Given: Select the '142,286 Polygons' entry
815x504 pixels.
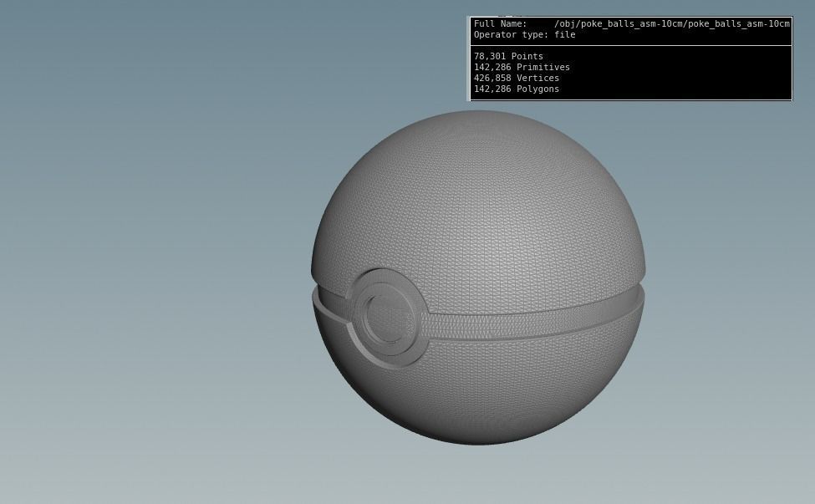Looking at the screenshot, I should point(517,89).
